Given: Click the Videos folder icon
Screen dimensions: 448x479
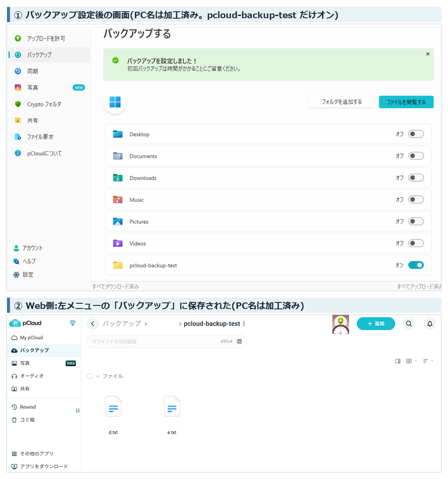Looking at the screenshot, I should click(x=118, y=243).
